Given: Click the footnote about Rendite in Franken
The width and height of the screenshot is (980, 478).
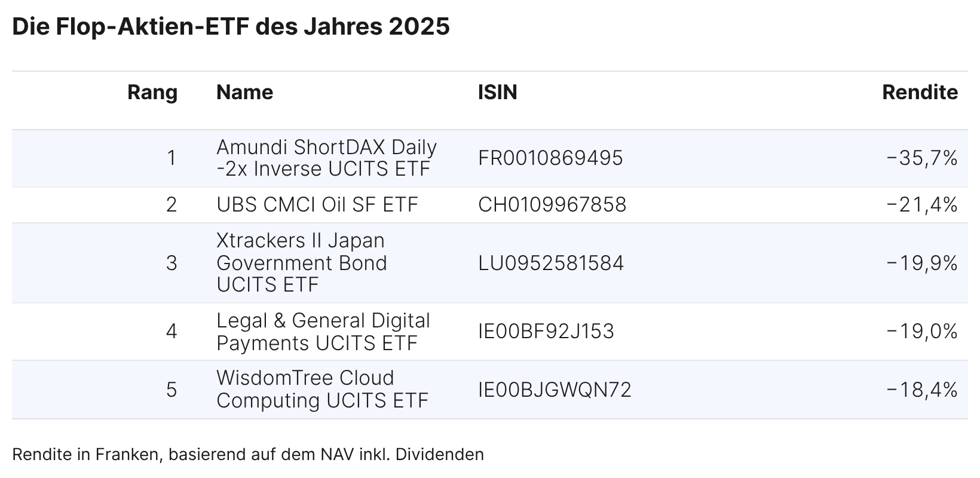Looking at the screenshot, I should click(248, 455).
